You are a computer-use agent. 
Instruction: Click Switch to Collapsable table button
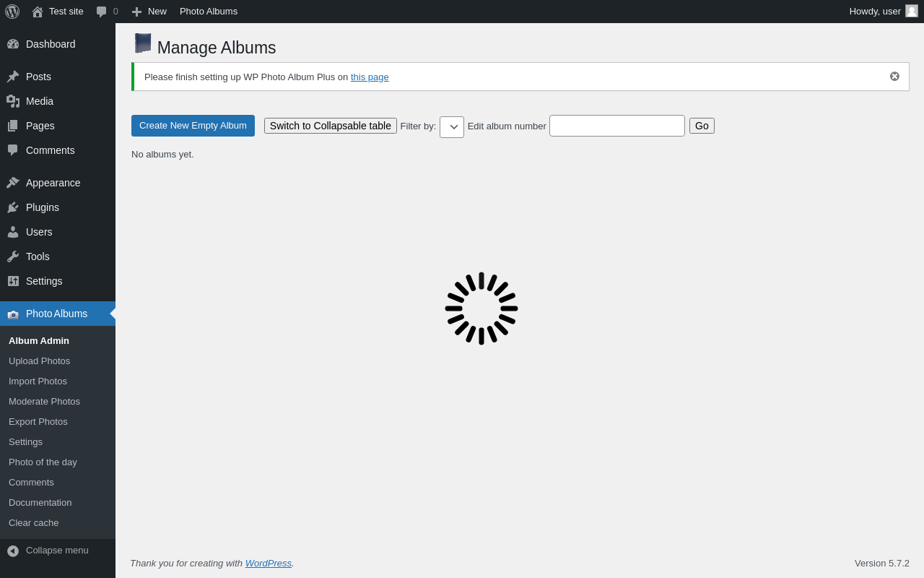(x=331, y=126)
